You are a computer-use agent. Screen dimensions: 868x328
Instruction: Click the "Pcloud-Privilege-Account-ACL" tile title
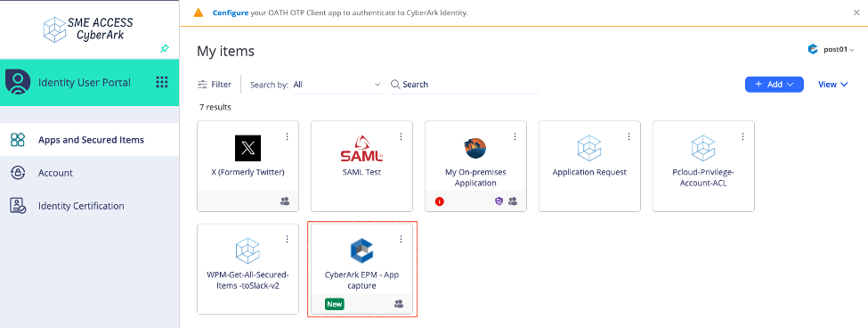point(703,177)
